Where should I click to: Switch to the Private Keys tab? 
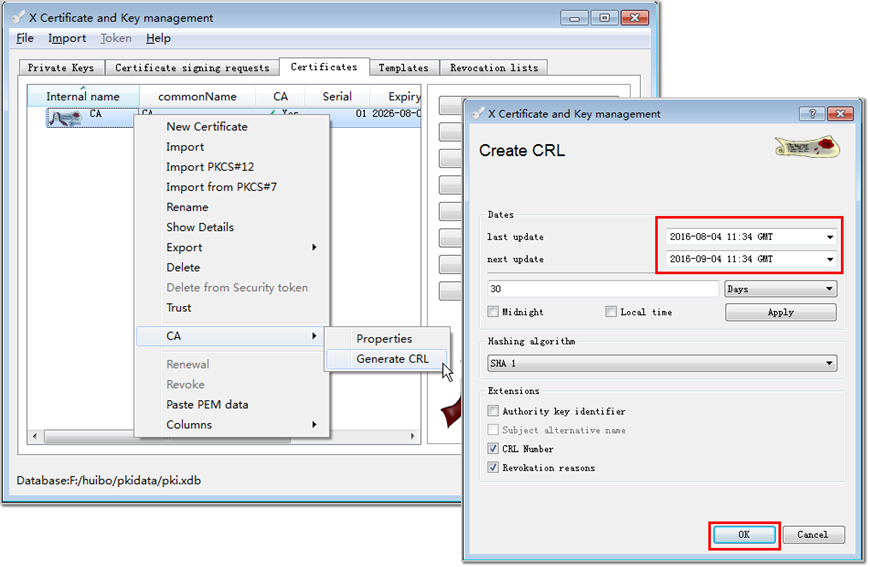pos(61,68)
